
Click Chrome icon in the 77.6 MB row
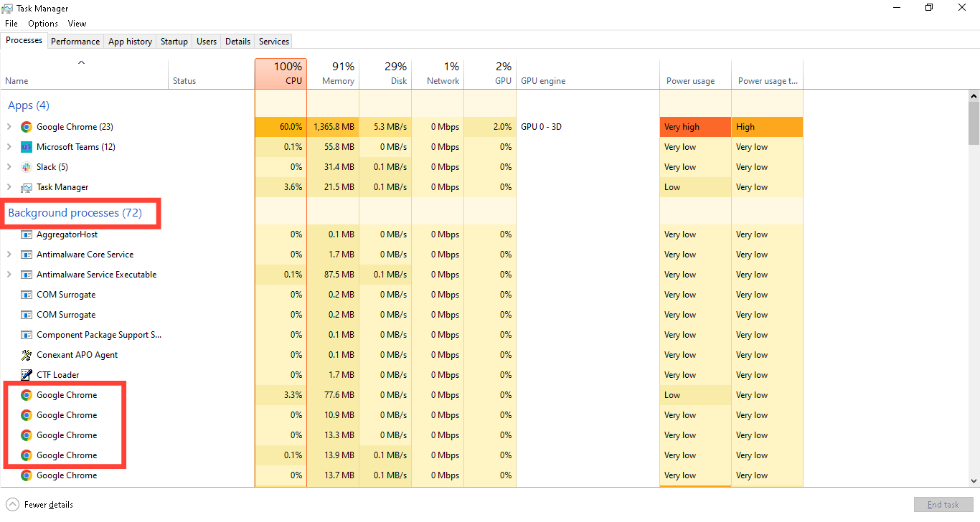(26, 395)
